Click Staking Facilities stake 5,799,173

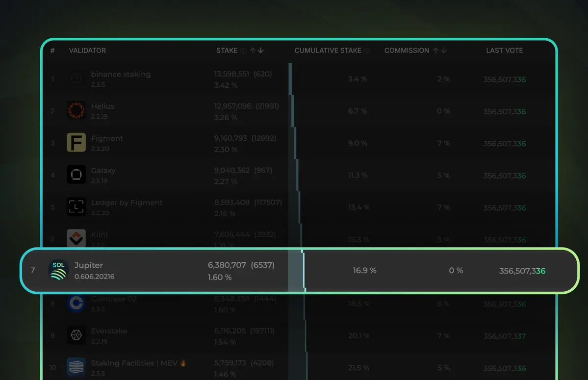click(x=230, y=363)
